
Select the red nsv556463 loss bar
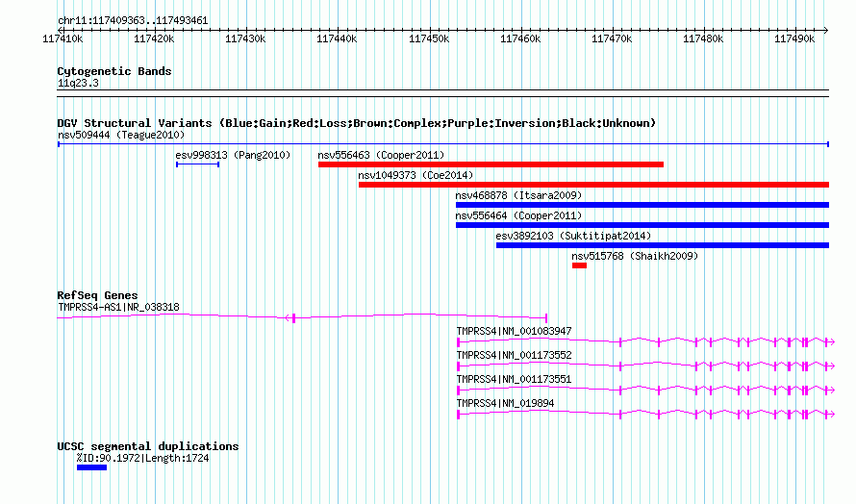(x=491, y=164)
